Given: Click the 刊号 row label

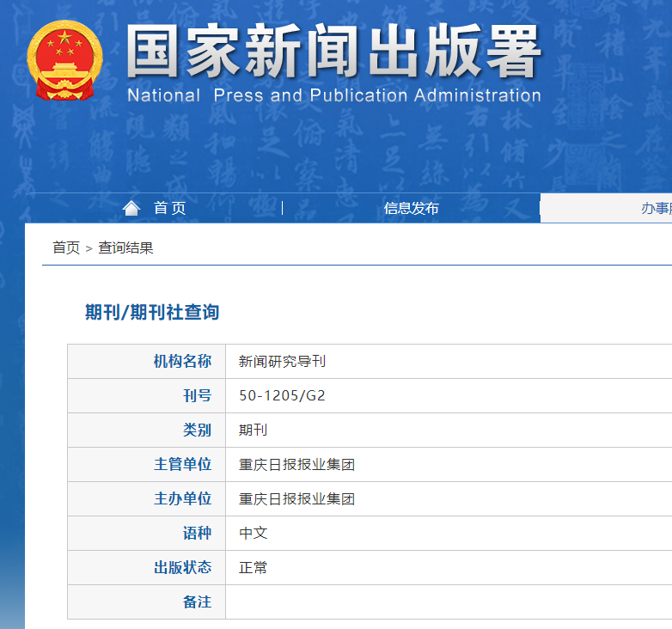Looking at the screenshot, I should pyautogui.click(x=197, y=396).
